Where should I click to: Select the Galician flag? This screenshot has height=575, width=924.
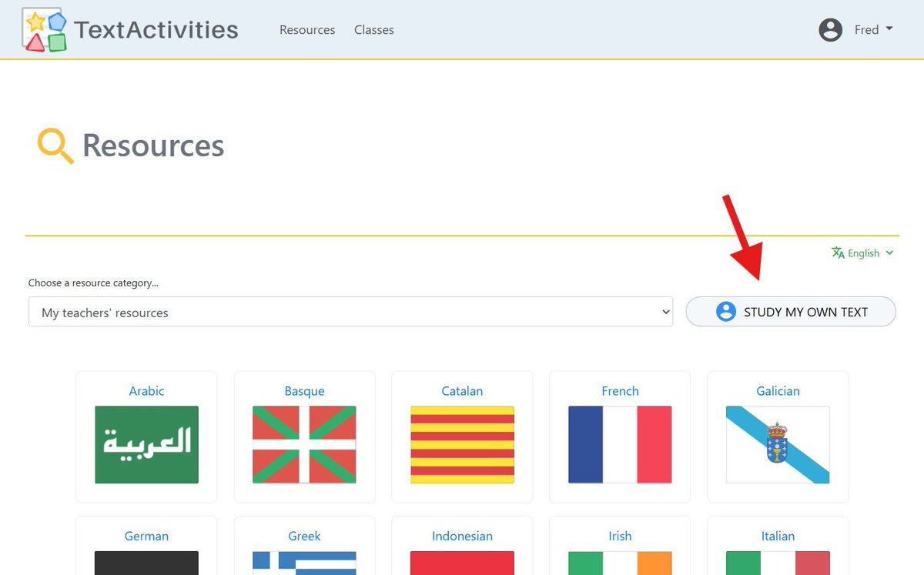click(x=778, y=444)
